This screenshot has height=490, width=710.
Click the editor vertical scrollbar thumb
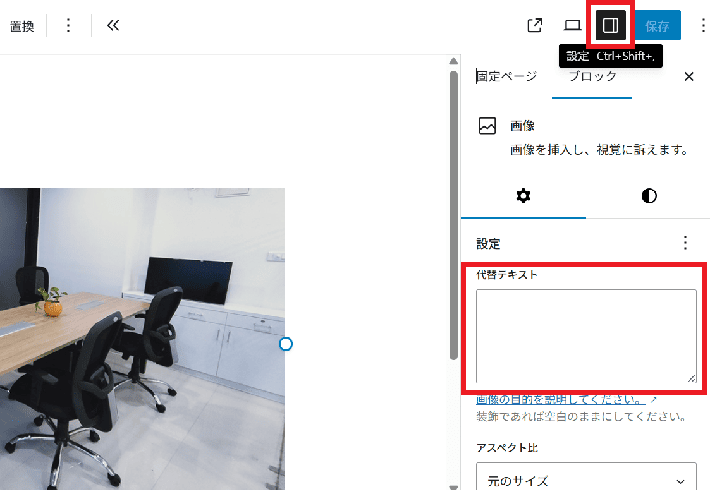coord(454,215)
